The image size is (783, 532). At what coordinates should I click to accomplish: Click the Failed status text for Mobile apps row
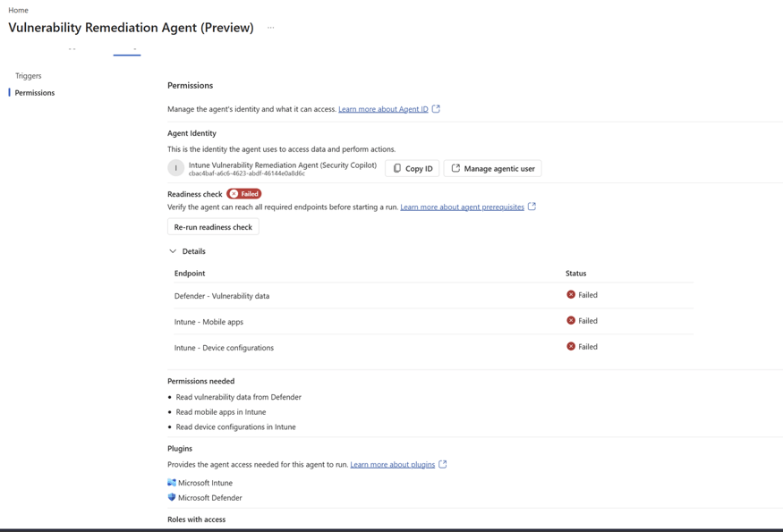588,321
